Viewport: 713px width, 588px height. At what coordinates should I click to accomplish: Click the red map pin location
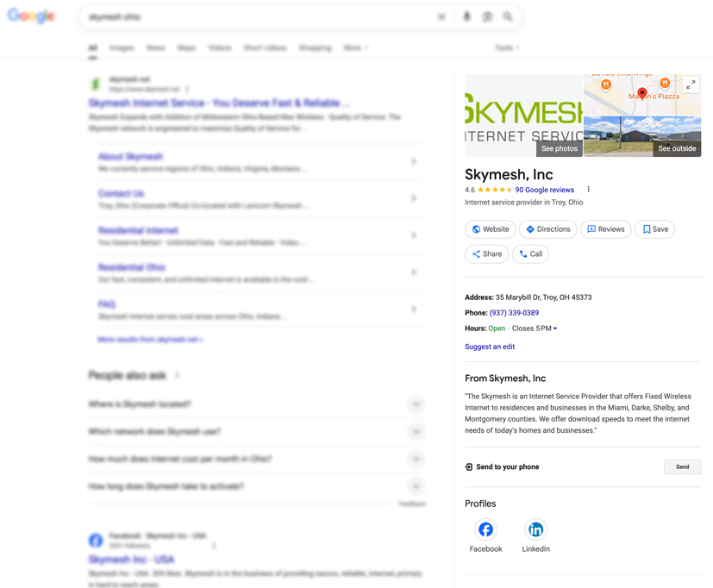coord(642,93)
